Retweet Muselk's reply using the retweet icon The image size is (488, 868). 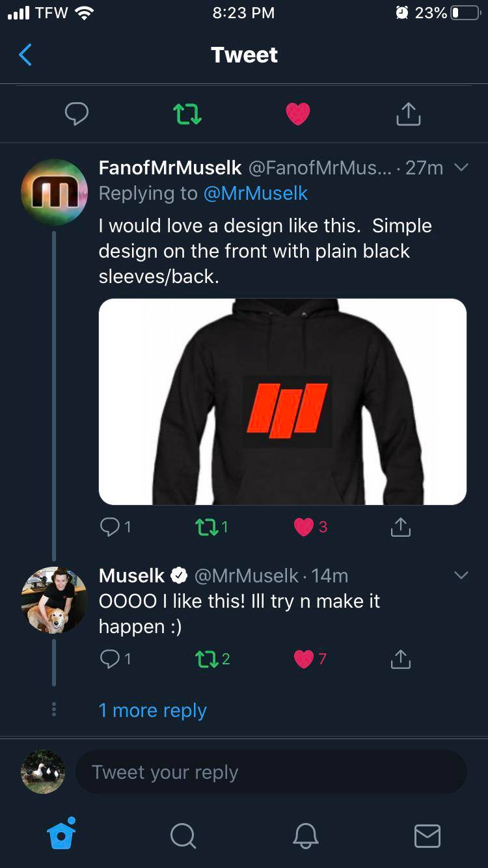[207, 658]
